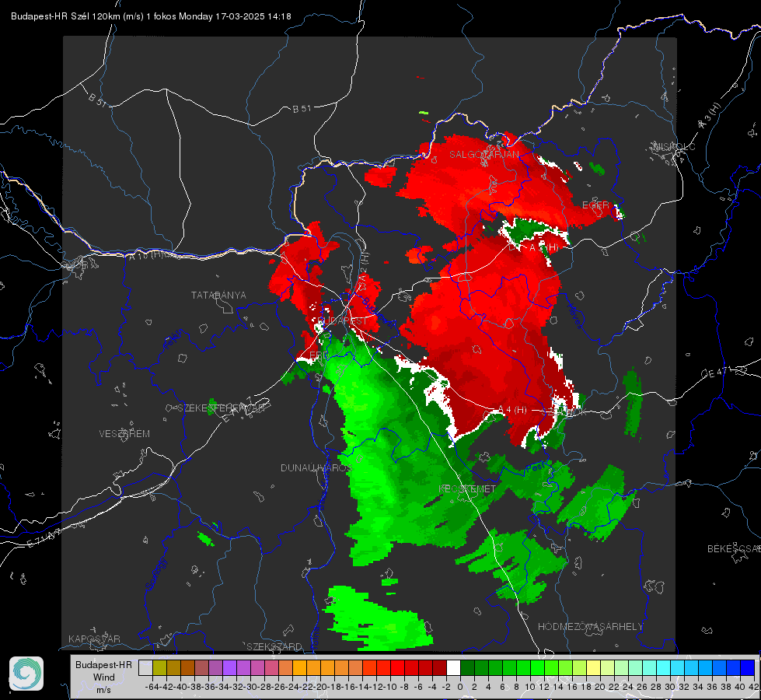Click the SALGOTARJAN city label
This screenshot has width=761, height=700.
tap(483, 155)
